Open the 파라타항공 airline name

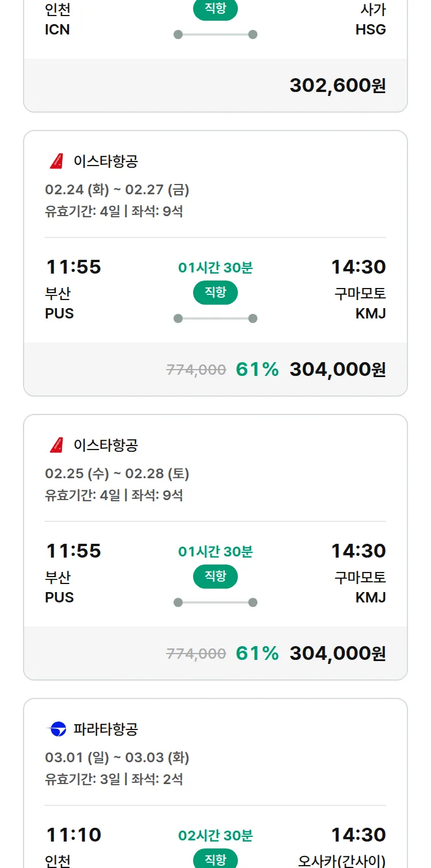point(106,729)
